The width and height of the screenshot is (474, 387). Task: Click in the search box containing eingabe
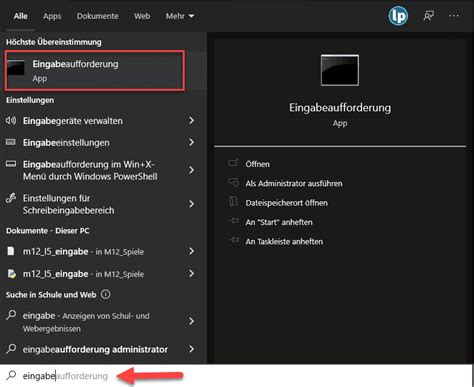point(237,376)
